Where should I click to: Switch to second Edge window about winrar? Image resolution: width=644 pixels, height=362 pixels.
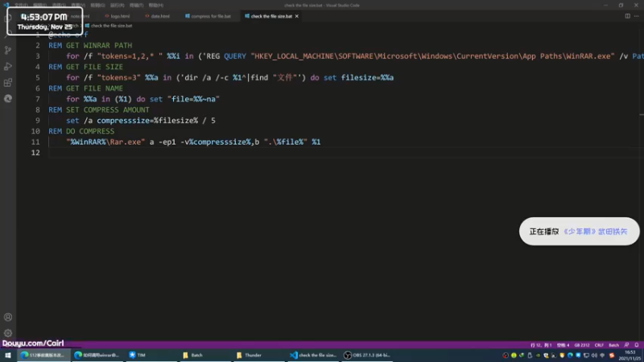pos(97,355)
